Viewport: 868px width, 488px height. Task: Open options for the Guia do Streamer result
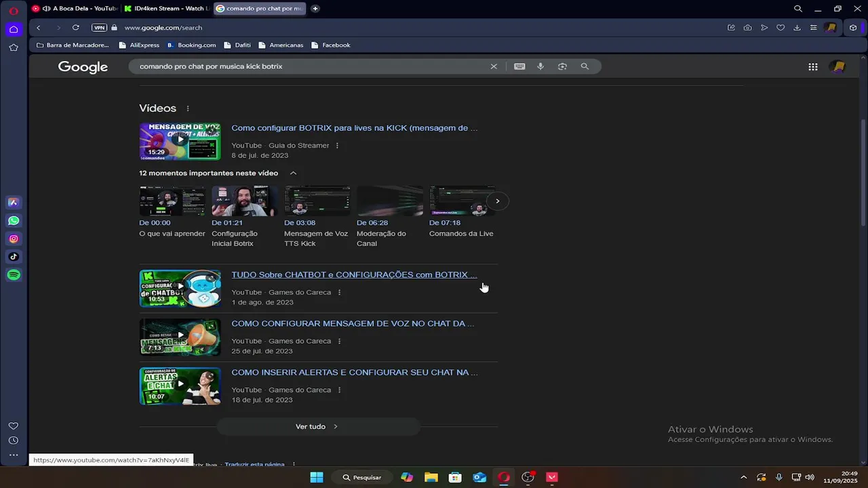click(x=337, y=146)
